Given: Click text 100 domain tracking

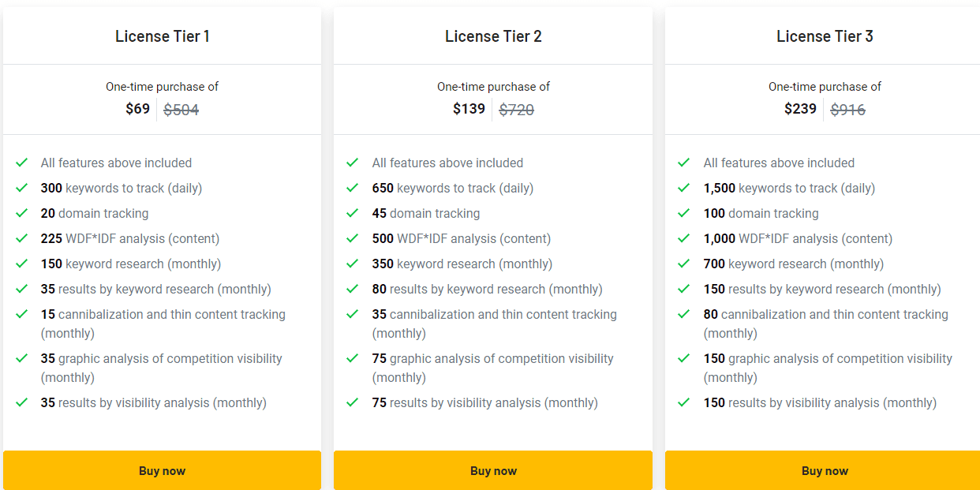Looking at the screenshot, I should 761,213.
